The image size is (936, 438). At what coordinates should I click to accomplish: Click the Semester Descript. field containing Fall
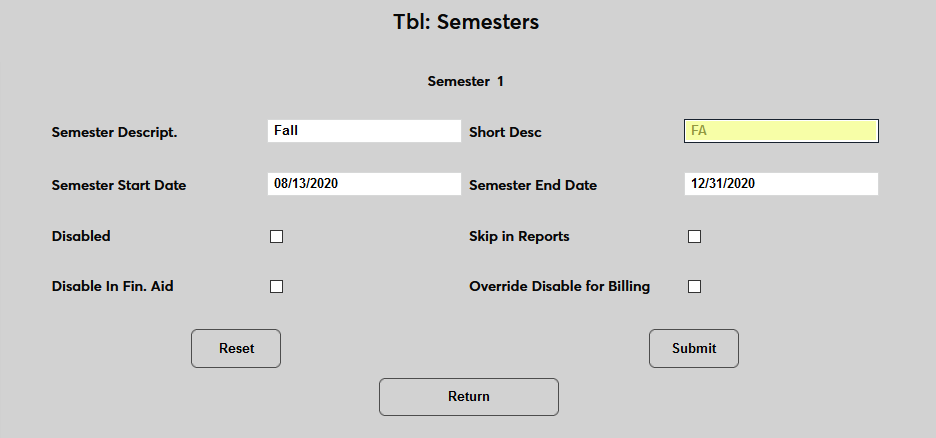[x=364, y=131]
